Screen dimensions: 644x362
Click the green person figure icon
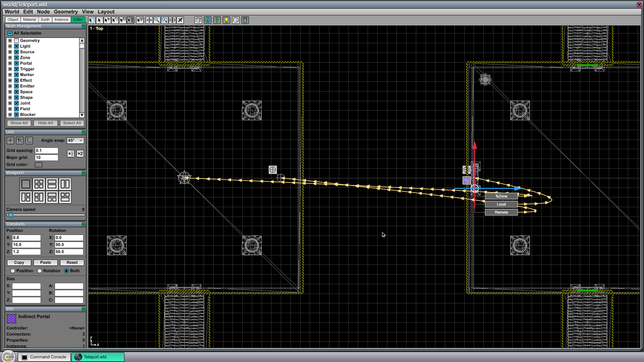coord(217,20)
